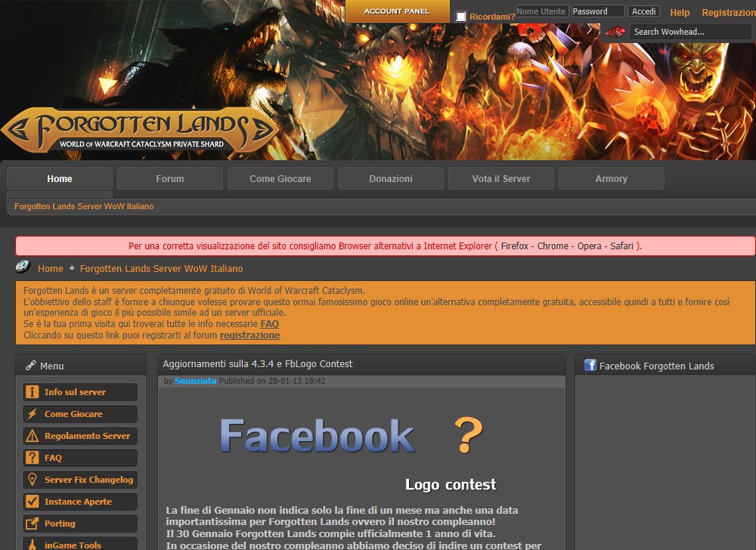Click the lightning bolt Come Giocare icon
Image resolution: width=756 pixels, height=550 pixels.
point(32,414)
